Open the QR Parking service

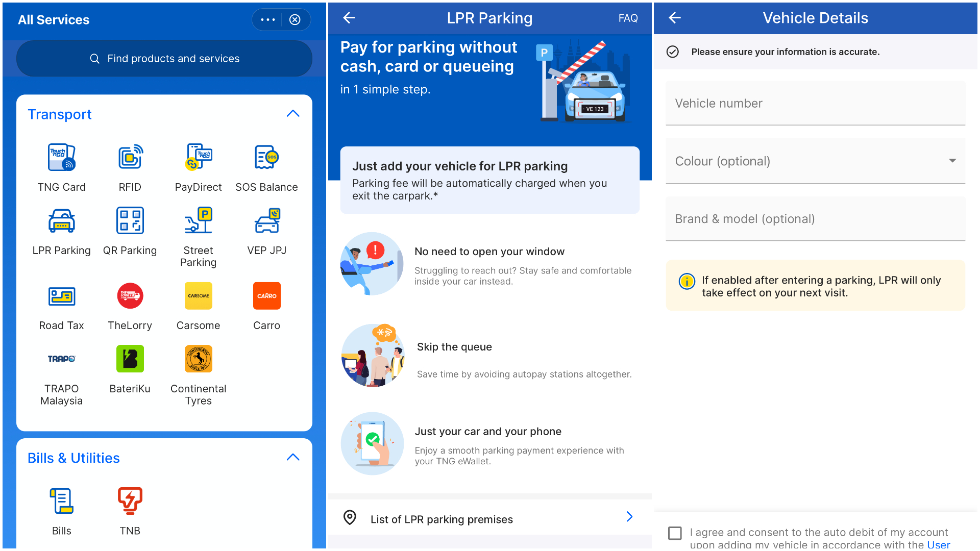[130, 221]
